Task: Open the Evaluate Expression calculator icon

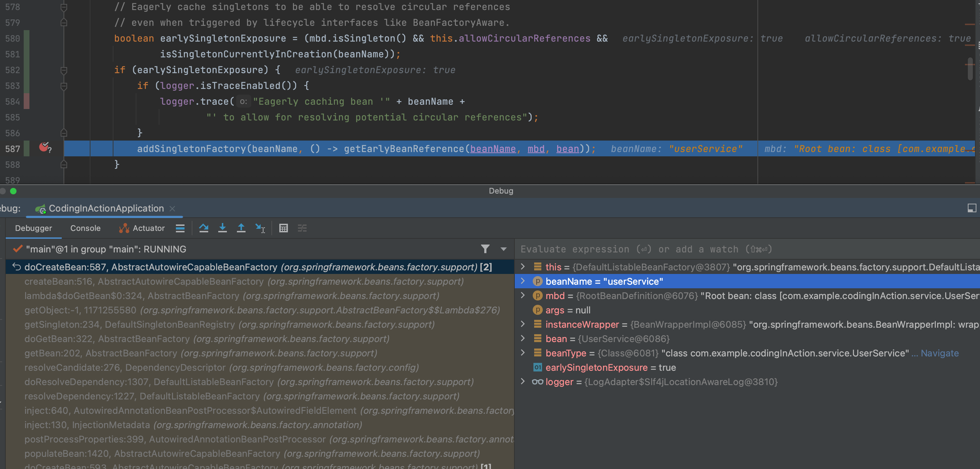Action: tap(284, 228)
